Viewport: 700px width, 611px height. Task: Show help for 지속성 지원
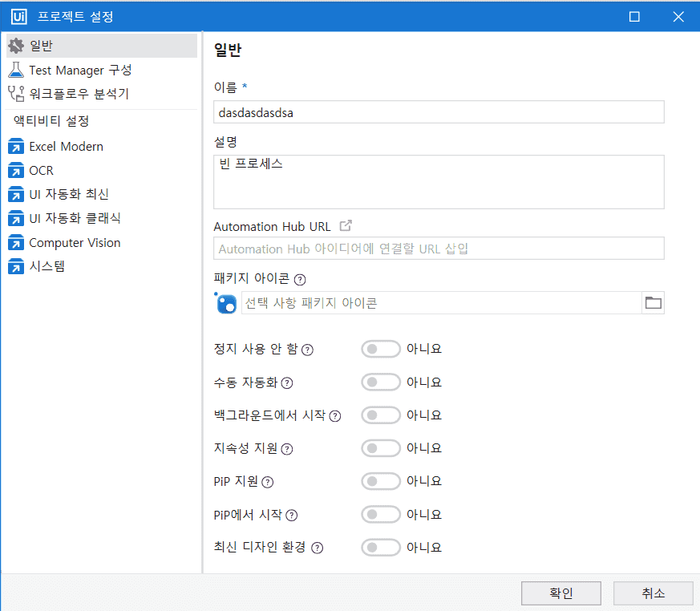coord(287,449)
